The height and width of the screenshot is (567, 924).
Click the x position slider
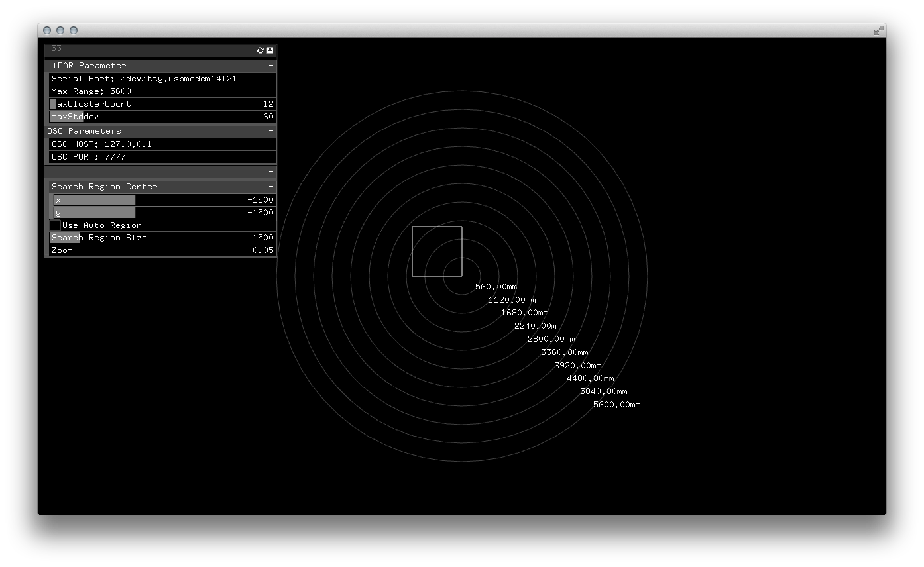coord(164,200)
